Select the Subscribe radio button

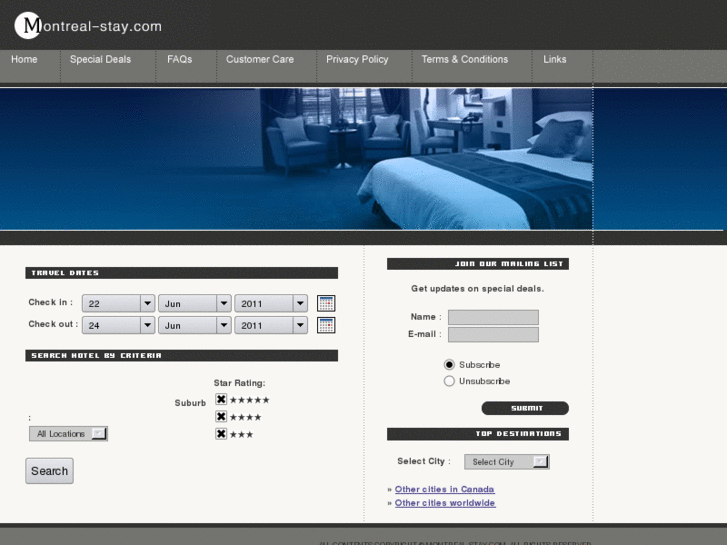449,365
